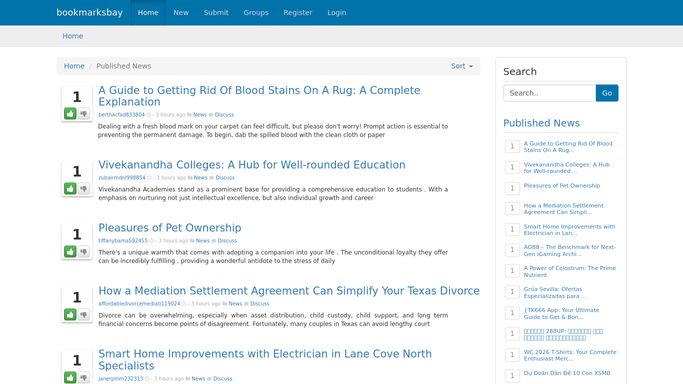Focus the Search input field
Viewport: 683px width, 384px height.
pos(550,93)
